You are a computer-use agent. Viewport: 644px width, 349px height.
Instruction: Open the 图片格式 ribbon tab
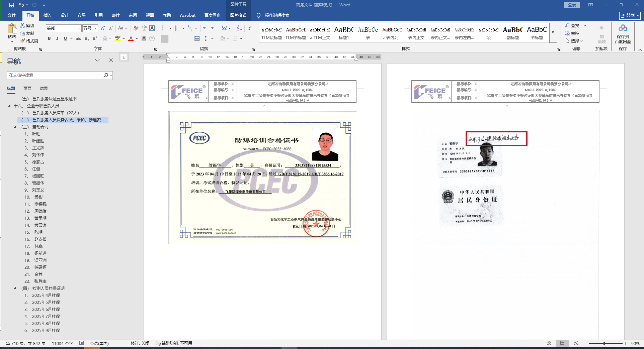coord(238,15)
